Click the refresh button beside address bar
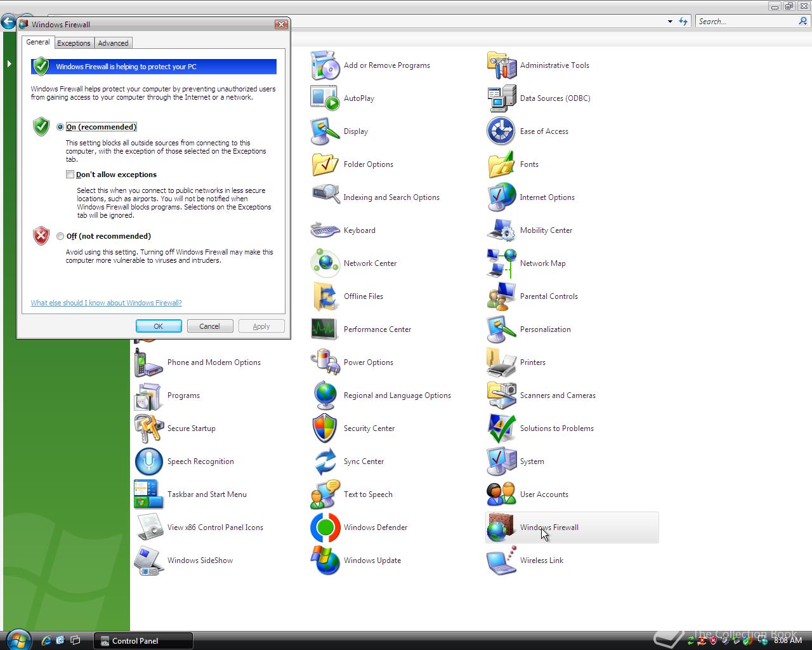This screenshot has height=650, width=812. click(x=683, y=22)
